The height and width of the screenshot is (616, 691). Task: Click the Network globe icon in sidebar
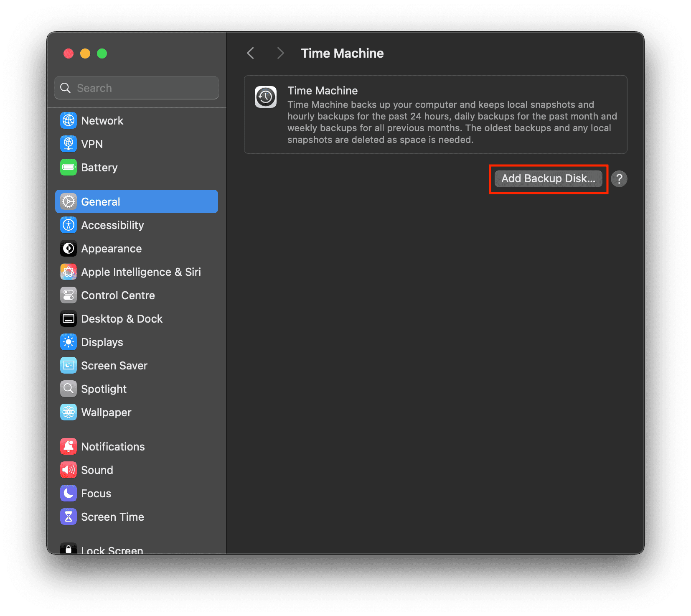(x=69, y=121)
